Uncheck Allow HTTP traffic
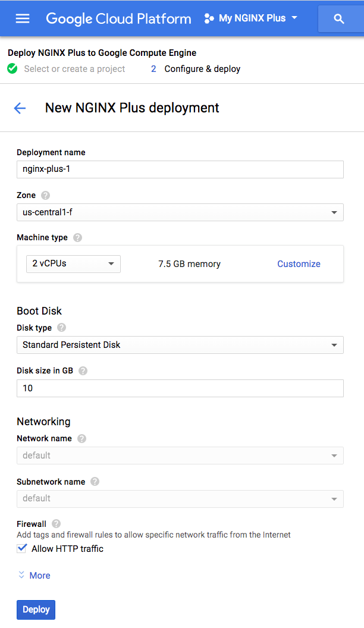Screen dimensions: 364x628 (x=22, y=548)
